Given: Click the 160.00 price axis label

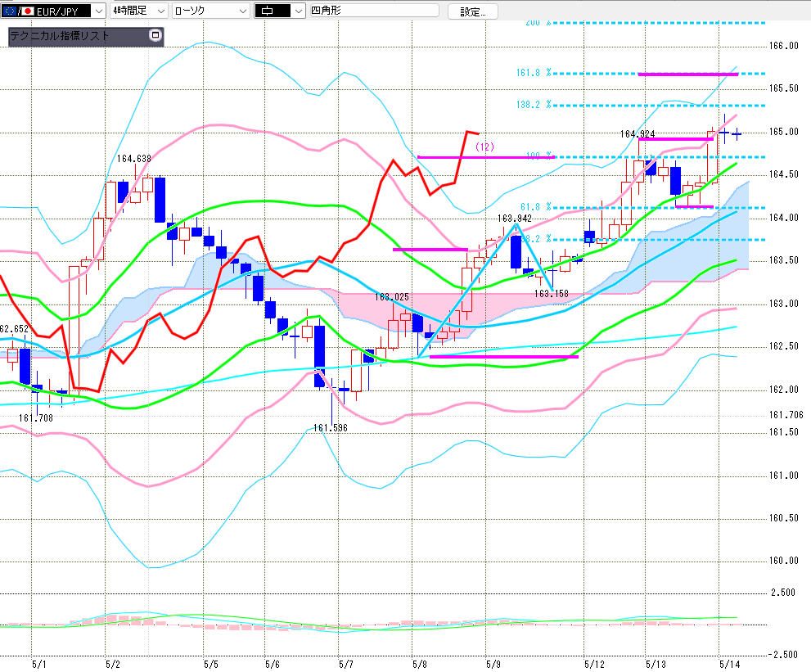Looking at the screenshot, I should coord(784,561).
